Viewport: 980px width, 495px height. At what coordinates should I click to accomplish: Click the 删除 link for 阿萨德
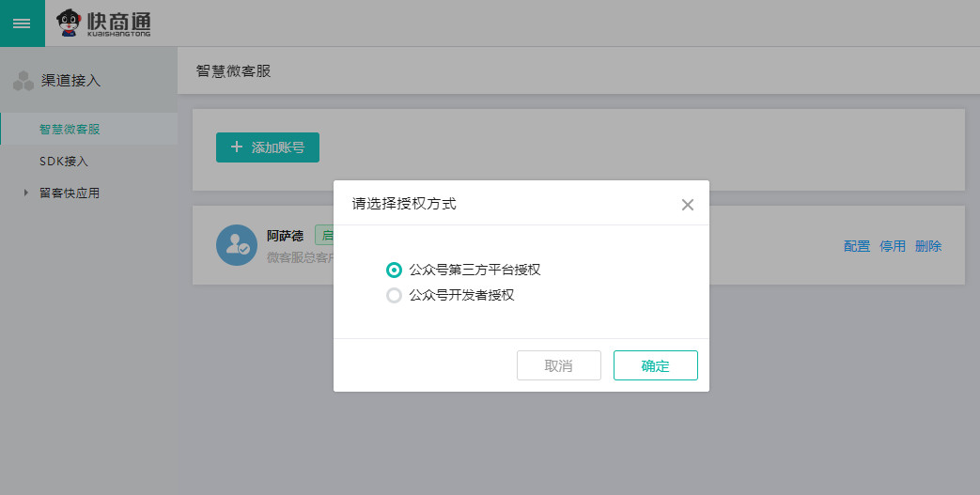tap(927, 246)
